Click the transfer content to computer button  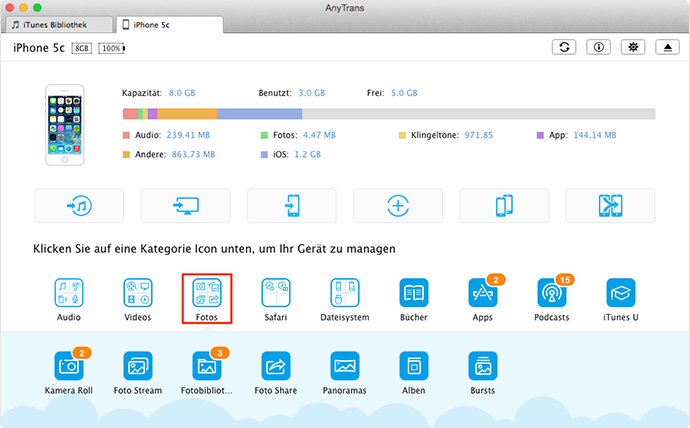tap(186, 205)
